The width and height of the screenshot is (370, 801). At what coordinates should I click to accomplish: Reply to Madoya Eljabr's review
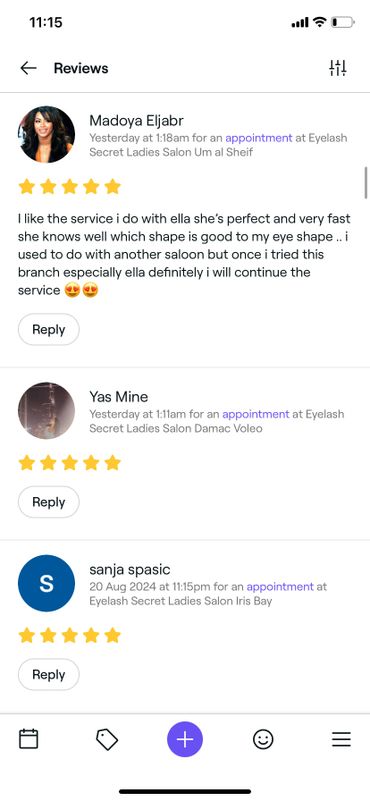pyautogui.click(x=49, y=329)
